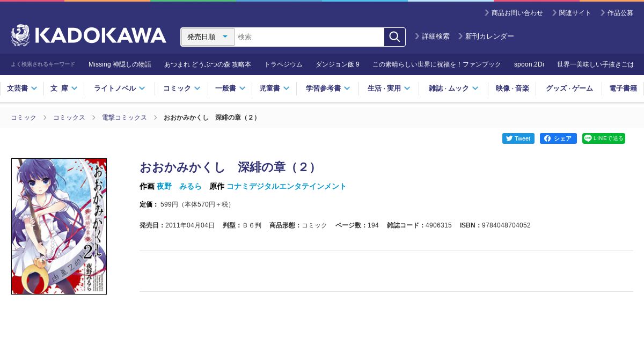Expand the 生活・実用 menu
Viewport: 644px width, 338px height.
click(x=389, y=89)
